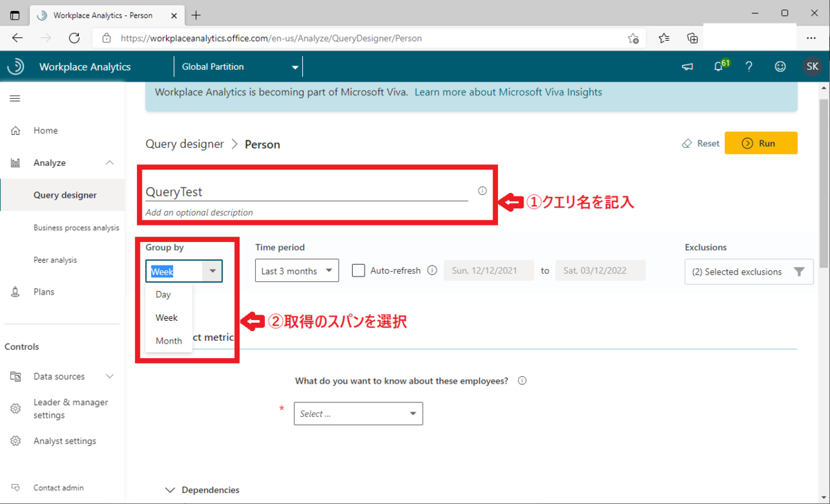Close the Workplace Analytics browser tab
Viewport: 830px width, 504px height.
[x=173, y=15]
